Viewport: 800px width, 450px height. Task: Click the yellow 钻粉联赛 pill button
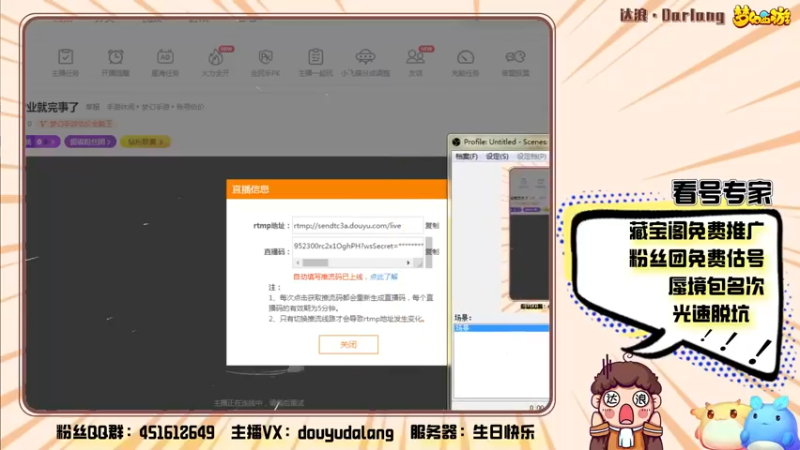coord(145,142)
